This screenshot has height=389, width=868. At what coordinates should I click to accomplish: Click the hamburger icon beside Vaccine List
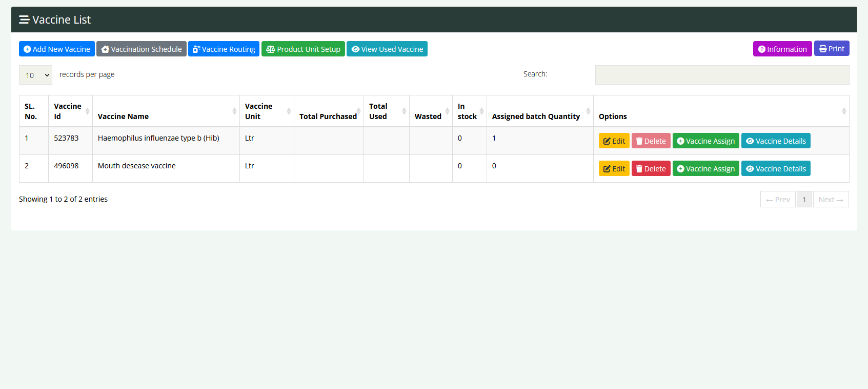(24, 20)
